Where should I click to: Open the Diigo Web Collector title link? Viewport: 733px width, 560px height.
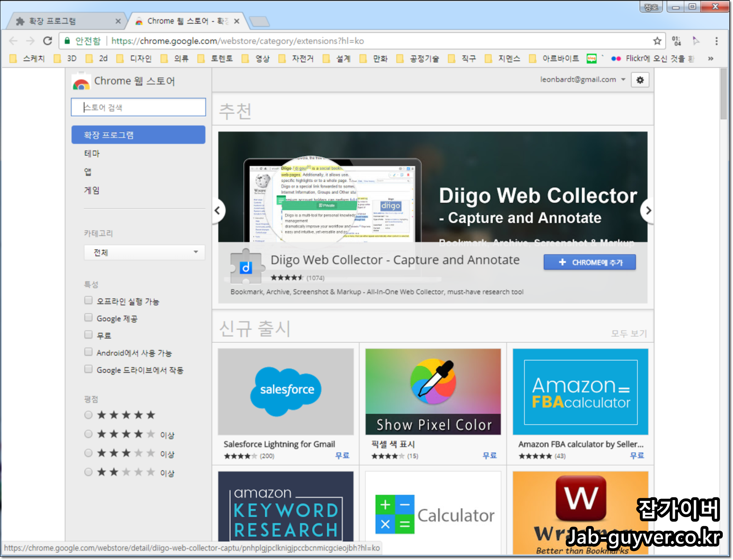coord(395,260)
